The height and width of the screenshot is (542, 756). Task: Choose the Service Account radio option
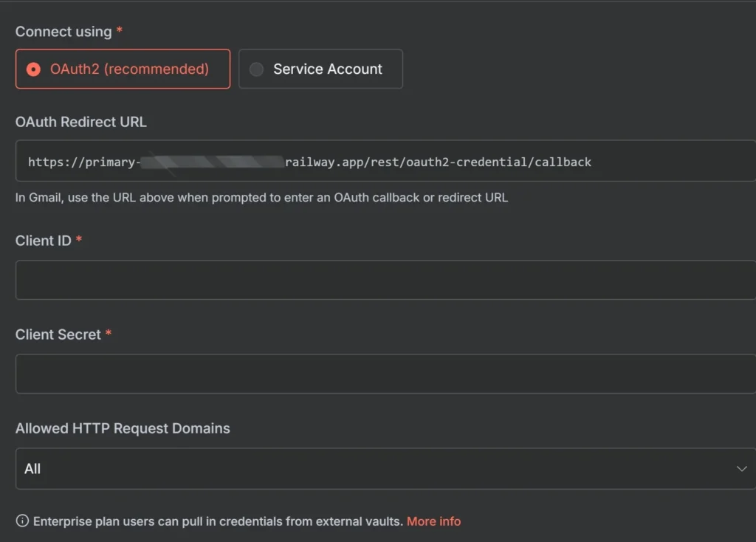(256, 69)
